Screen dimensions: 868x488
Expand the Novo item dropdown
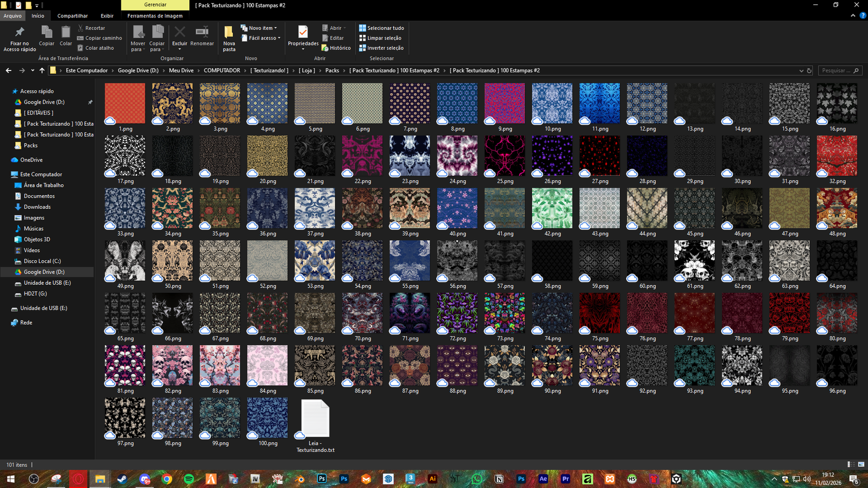point(263,28)
